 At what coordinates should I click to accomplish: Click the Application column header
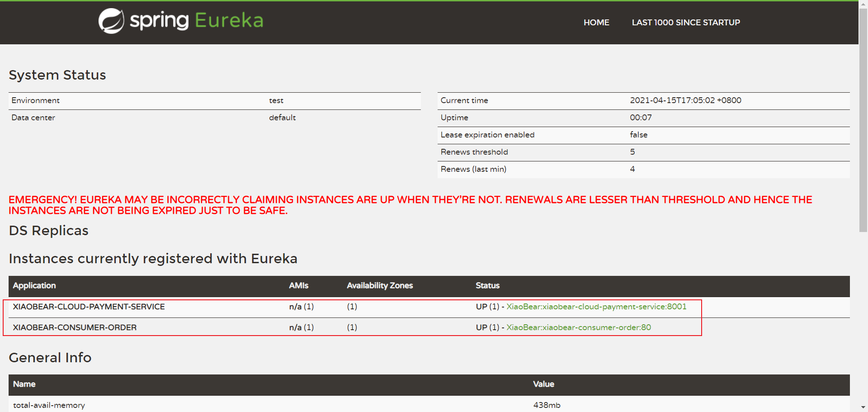34,286
